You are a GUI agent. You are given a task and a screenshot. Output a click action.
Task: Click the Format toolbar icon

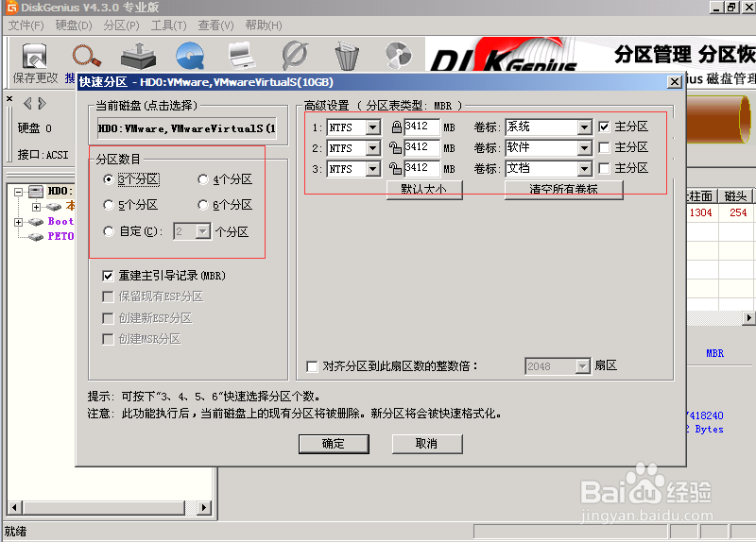294,56
